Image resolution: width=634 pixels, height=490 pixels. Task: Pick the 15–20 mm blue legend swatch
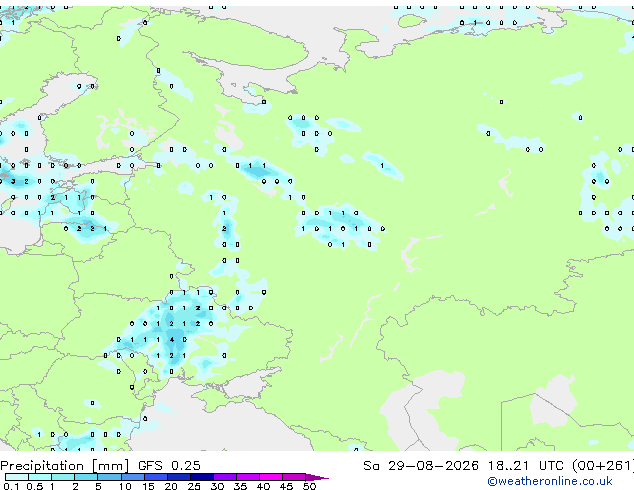[155, 477]
